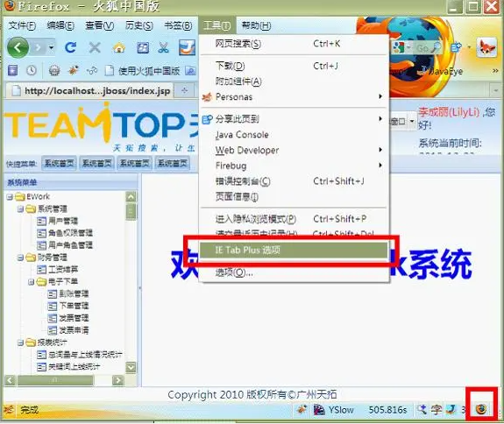
Task: Click the fox Personas icon at status bar left
Action: point(9,410)
